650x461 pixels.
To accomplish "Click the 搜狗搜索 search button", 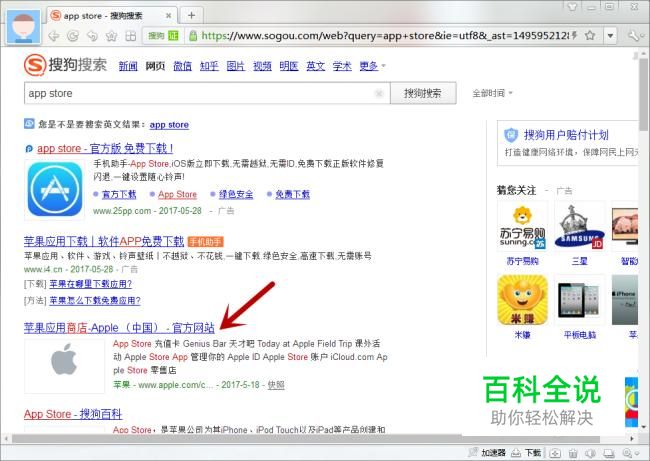I will 423,93.
